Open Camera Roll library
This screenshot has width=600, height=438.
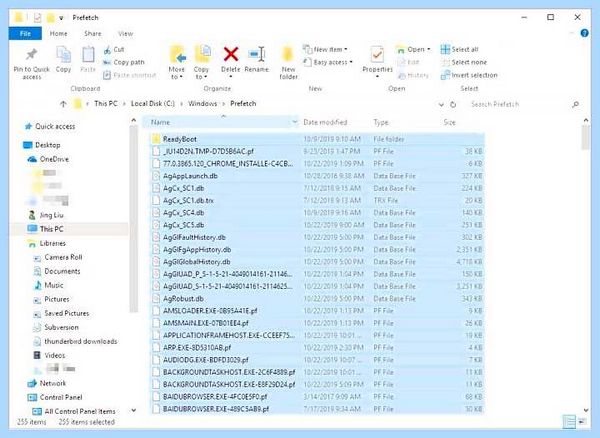[x=58, y=257]
